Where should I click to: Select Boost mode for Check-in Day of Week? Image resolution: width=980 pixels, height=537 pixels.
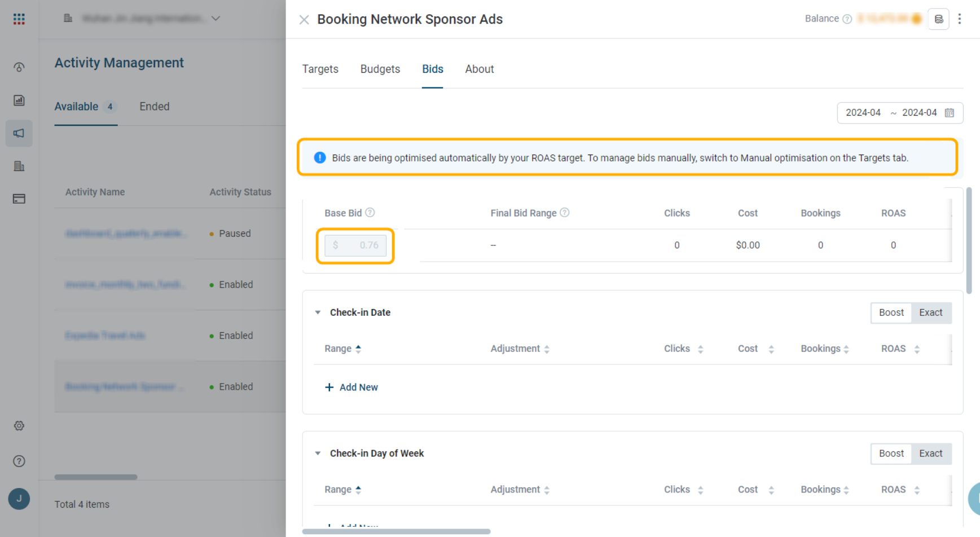pos(891,454)
